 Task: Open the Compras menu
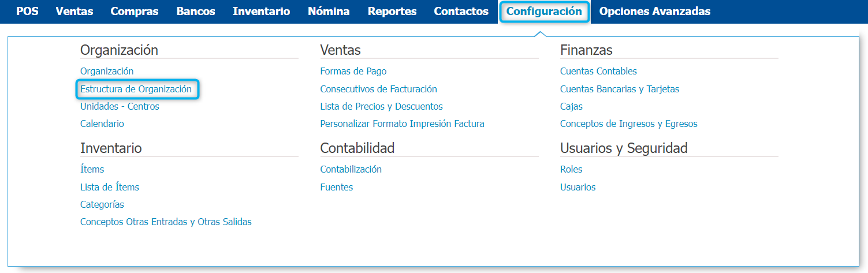134,12
